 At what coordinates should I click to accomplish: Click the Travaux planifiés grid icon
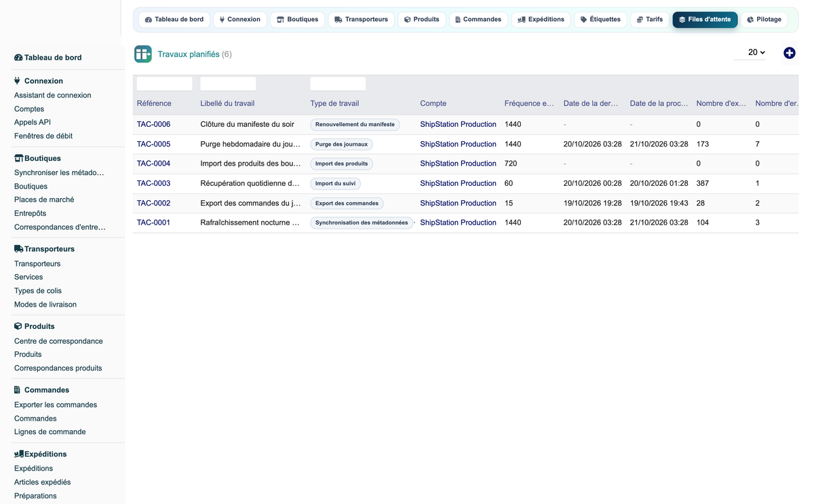pyautogui.click(x=142, y=54)
